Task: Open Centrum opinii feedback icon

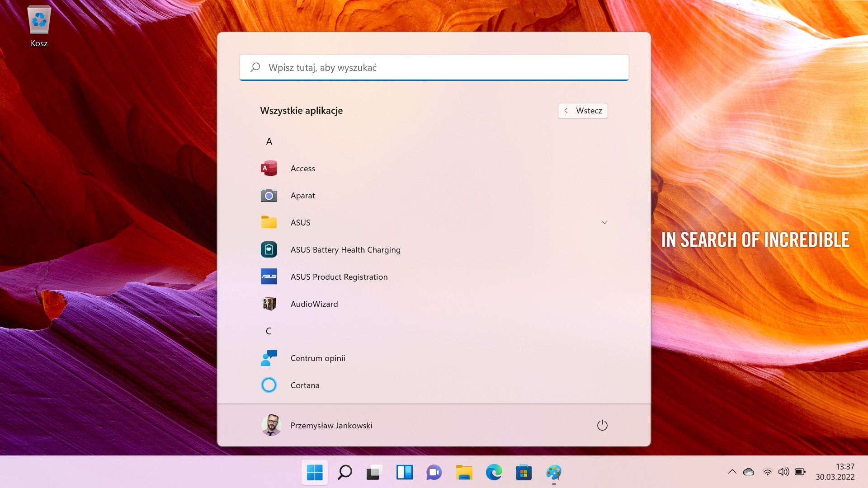Action: tap(269, 358)
